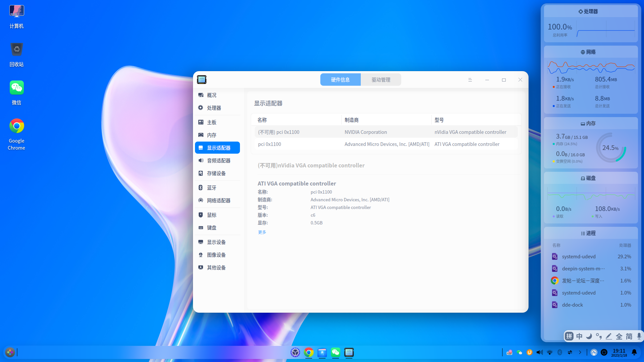Open the 网络 section in the monitor panel
The image size is (644, 362).
[591, 52]
